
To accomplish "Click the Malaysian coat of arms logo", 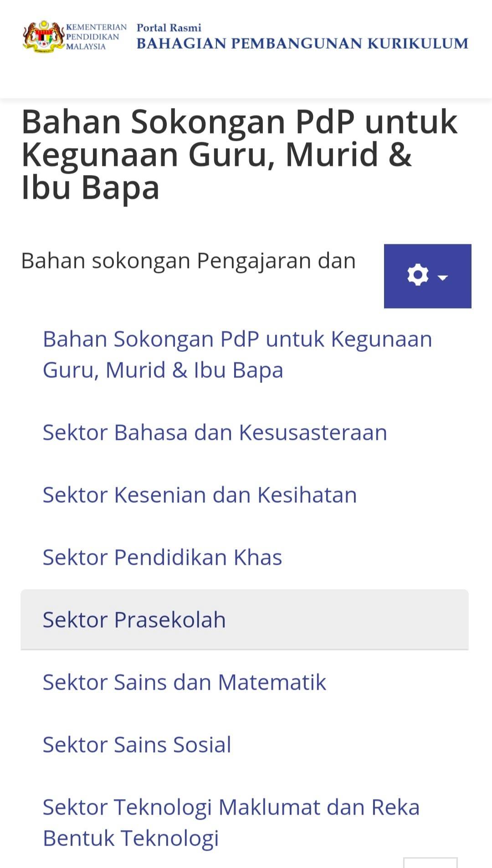I will click(43, 36).
